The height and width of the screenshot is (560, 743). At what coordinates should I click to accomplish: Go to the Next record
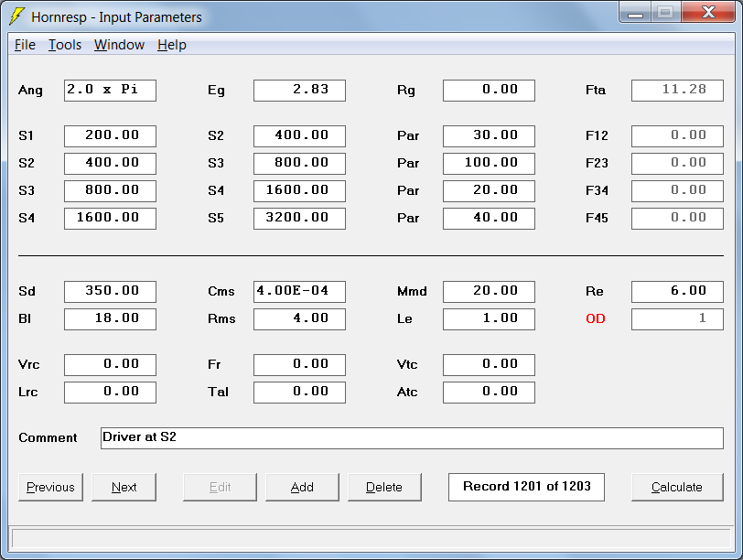click(124, 487)
